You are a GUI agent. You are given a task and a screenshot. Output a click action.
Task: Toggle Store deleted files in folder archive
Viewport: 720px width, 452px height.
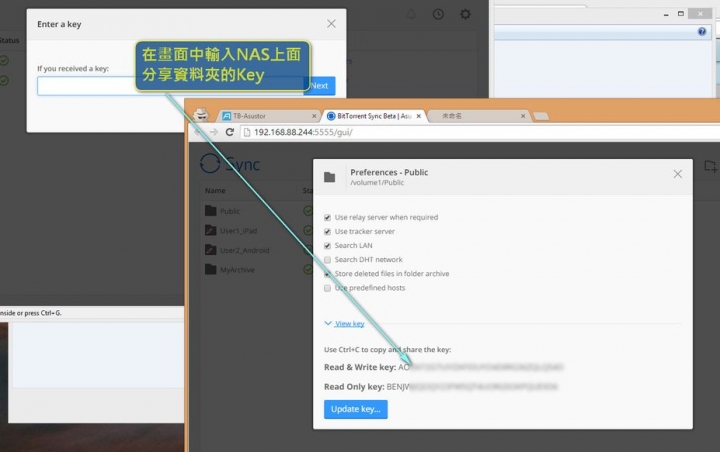click(x=327, y=274)
